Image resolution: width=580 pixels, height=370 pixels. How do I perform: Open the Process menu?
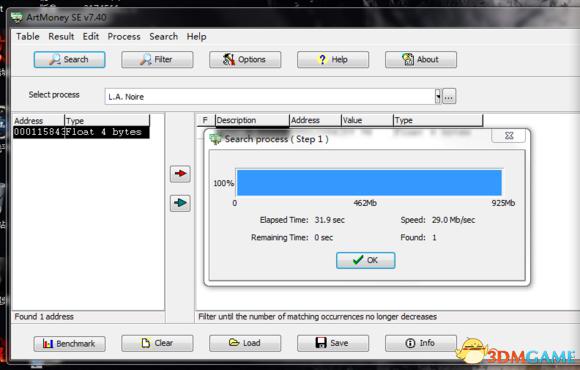point(124,36)
